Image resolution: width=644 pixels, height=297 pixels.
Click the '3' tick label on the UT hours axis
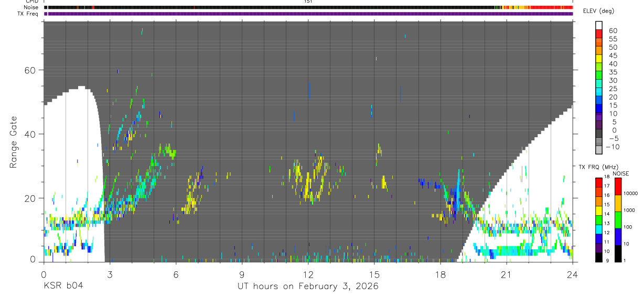109,273
